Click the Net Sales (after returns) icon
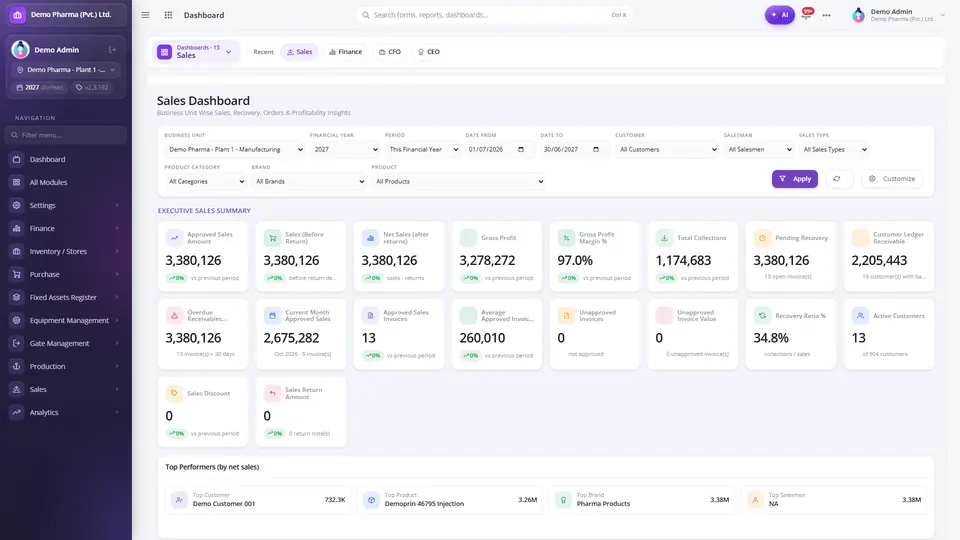 pos(370,238)
